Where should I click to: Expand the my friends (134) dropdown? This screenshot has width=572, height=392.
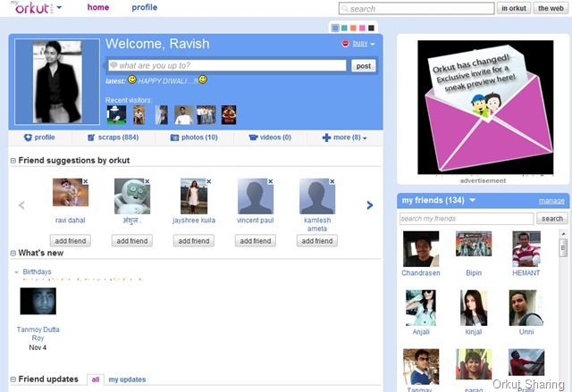473,200
